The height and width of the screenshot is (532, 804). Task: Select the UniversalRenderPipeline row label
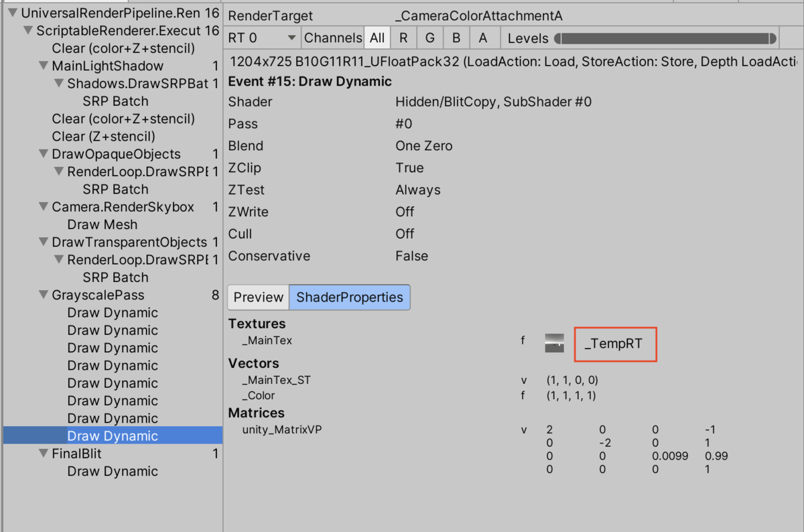(x=111, y=13)
